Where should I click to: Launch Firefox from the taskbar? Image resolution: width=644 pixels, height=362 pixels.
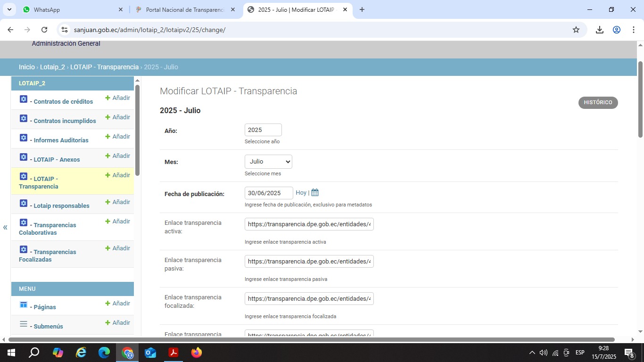(197, 353)
